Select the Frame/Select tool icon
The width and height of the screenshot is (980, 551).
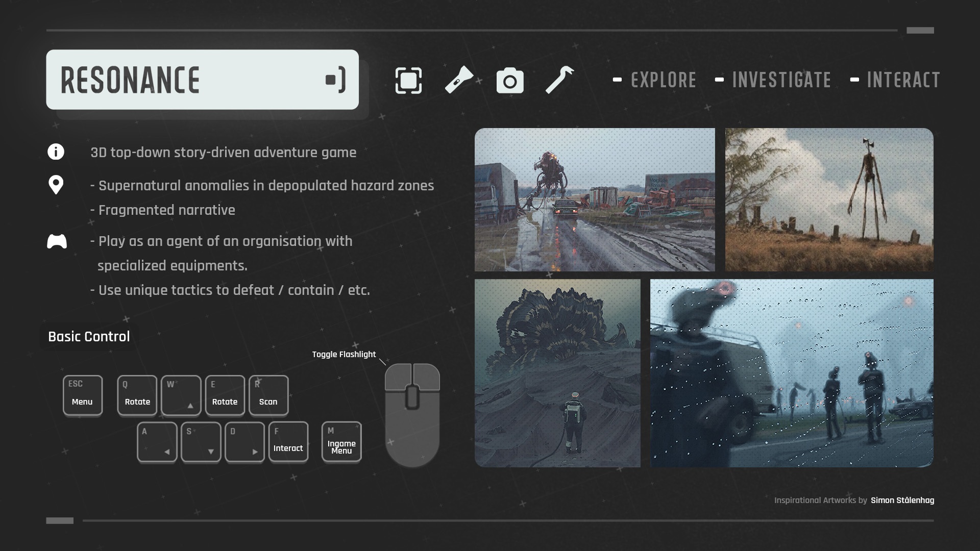pyautogui.click(x=408, y=80)
